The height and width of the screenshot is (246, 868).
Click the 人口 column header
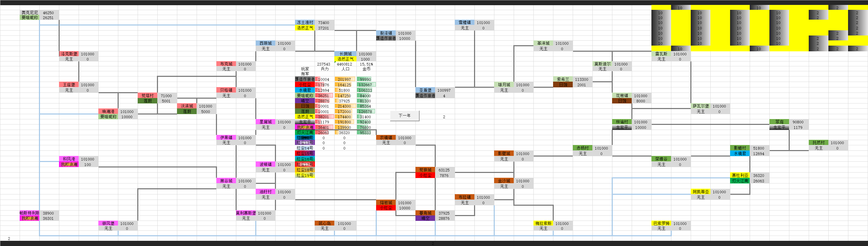tap(346, 69)
